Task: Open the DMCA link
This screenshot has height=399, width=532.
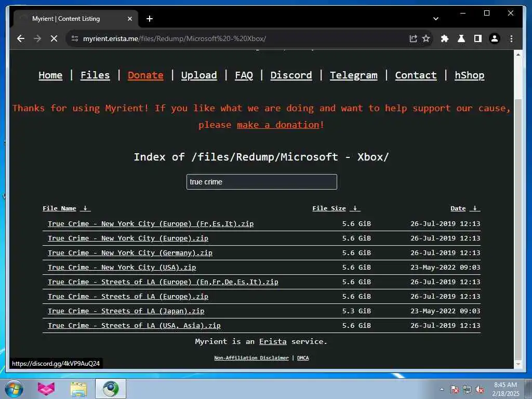Action: pyautogui.click(x=303, y=358)
